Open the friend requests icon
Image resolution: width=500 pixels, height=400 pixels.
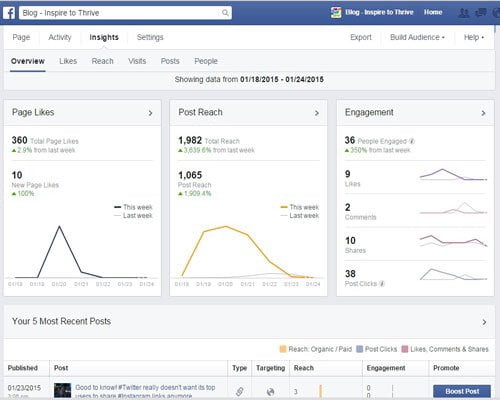coord(464,13)
